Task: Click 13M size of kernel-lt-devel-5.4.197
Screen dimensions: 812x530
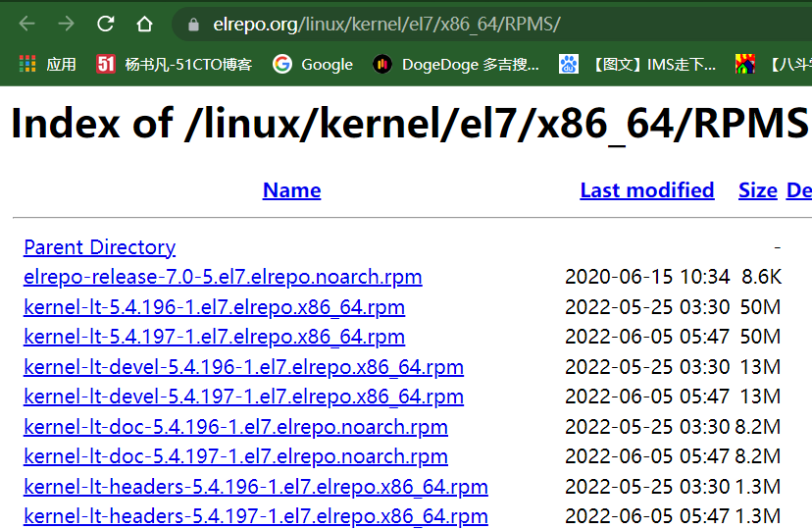Action: click(x=760, y=397)
